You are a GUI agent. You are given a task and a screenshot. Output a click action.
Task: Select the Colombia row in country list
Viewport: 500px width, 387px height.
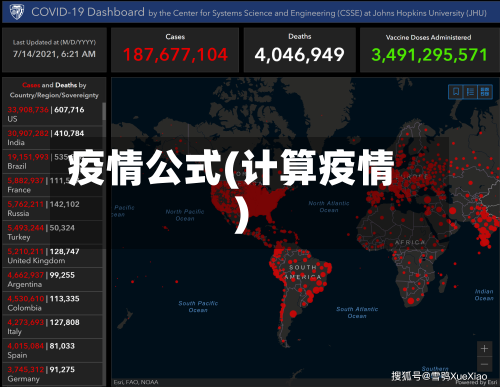click(x=53, y=303)
